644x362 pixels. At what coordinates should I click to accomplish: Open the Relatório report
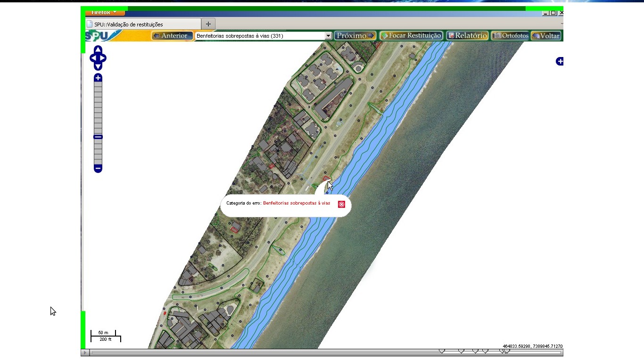click(x=467, y=36)
